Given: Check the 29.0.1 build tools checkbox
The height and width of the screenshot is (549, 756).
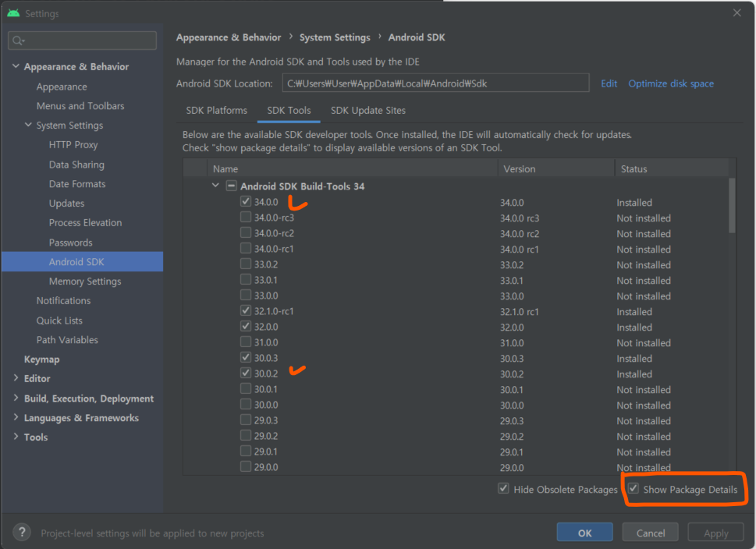Looking at the screenshot, I should tap(246, 452).
